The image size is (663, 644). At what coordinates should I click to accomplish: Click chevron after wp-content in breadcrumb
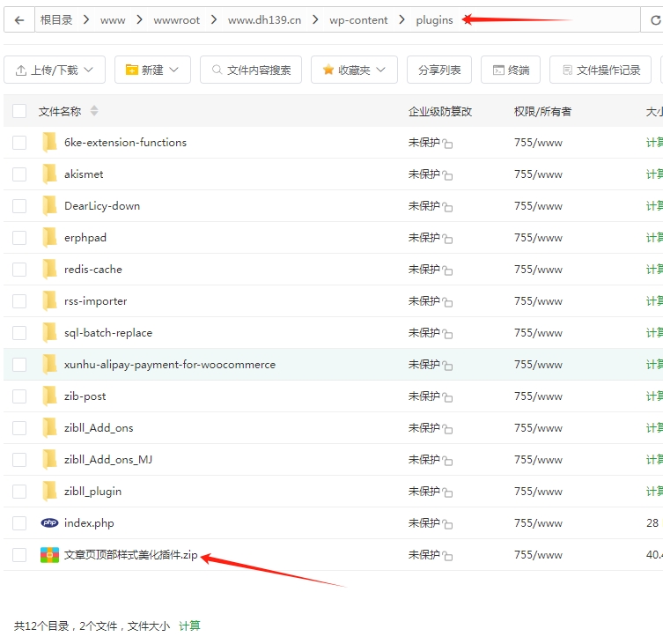pos(401,19)
